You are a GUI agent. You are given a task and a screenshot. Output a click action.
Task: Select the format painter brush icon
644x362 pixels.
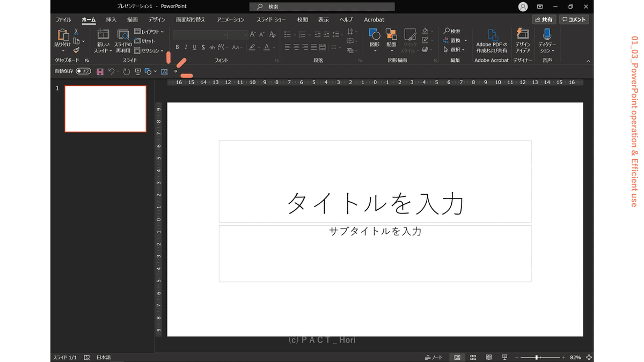(76, 50)
